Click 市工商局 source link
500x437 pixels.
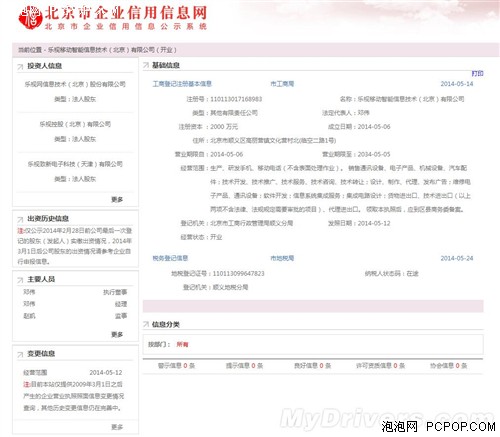click(282, 84)
